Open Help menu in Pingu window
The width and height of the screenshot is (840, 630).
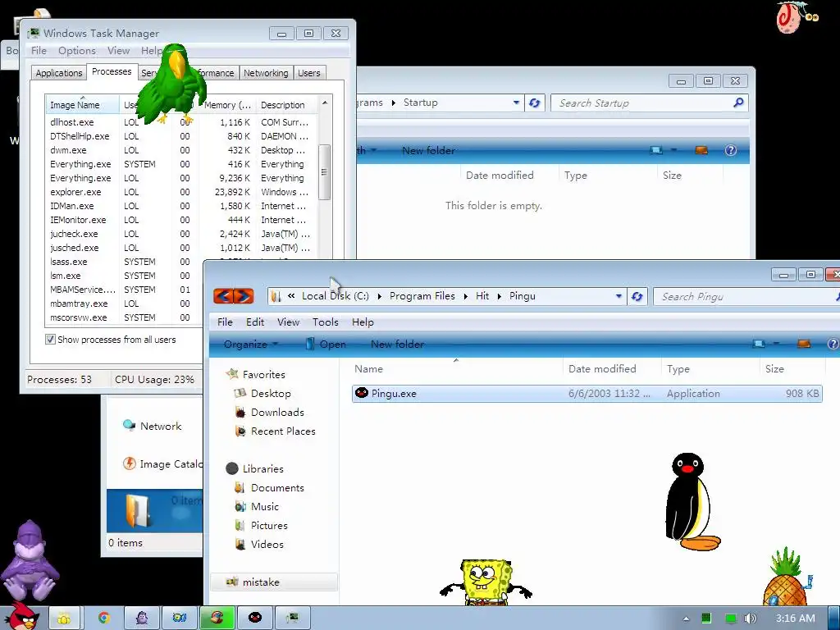pyautogui.click(x=363, y=322)
